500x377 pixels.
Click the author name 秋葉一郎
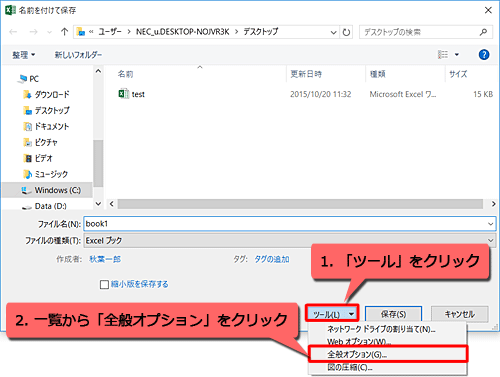coord(105,259)
